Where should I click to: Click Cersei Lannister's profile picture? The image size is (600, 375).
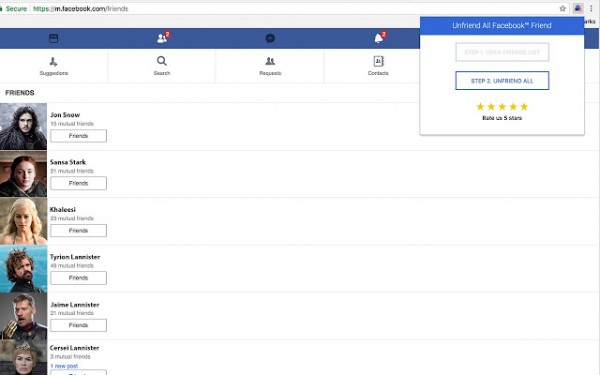click(23, 357)
